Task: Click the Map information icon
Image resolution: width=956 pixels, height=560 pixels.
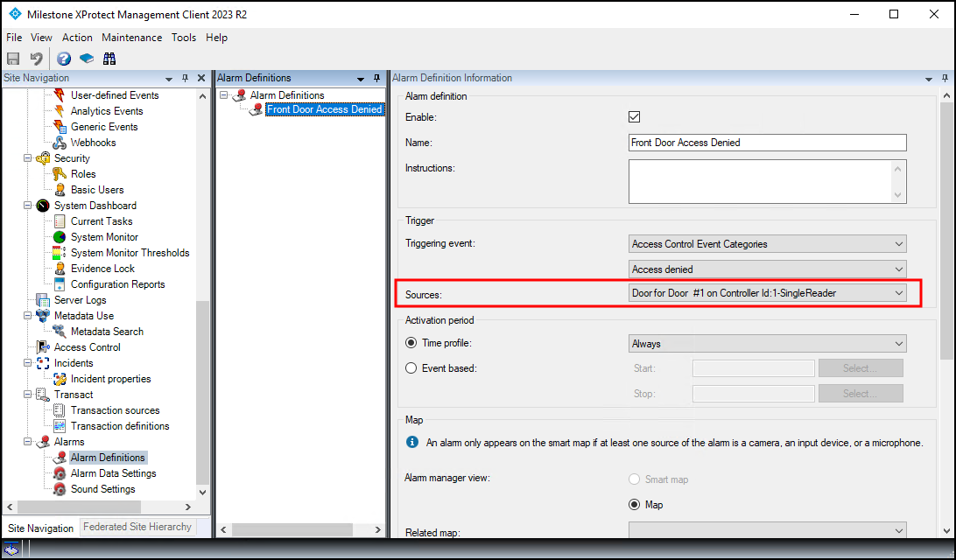Action: point(412,443)
